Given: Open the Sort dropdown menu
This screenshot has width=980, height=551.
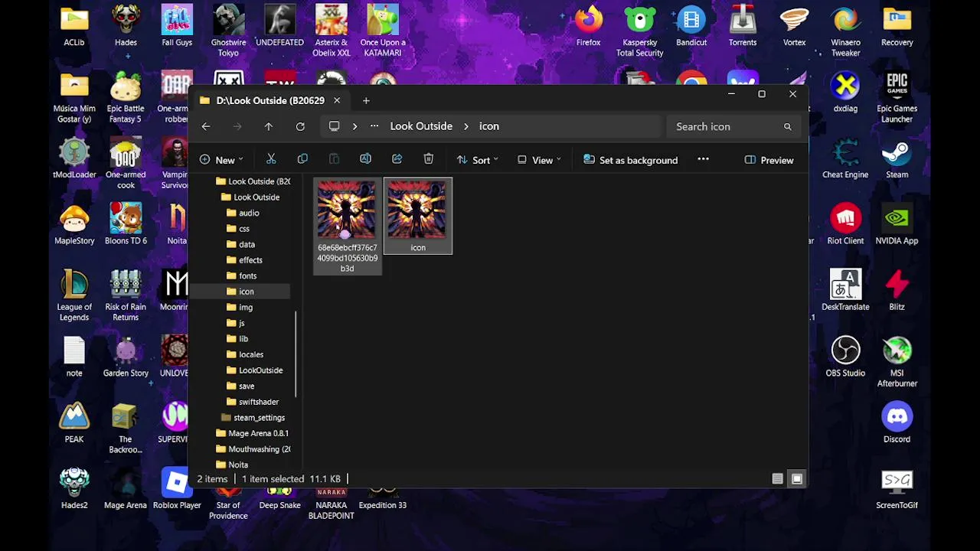Looking at the screenshot, I should (477, 160).
